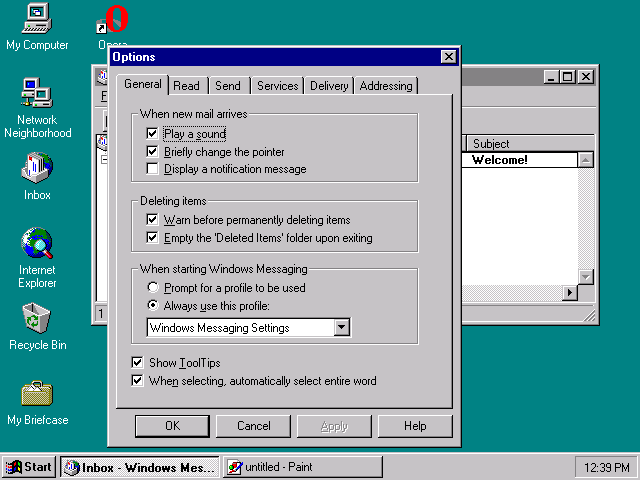Switch to Inbox - Windows Messaging taskbar button
The image size is (640, 480).
(x=140, y=467)
